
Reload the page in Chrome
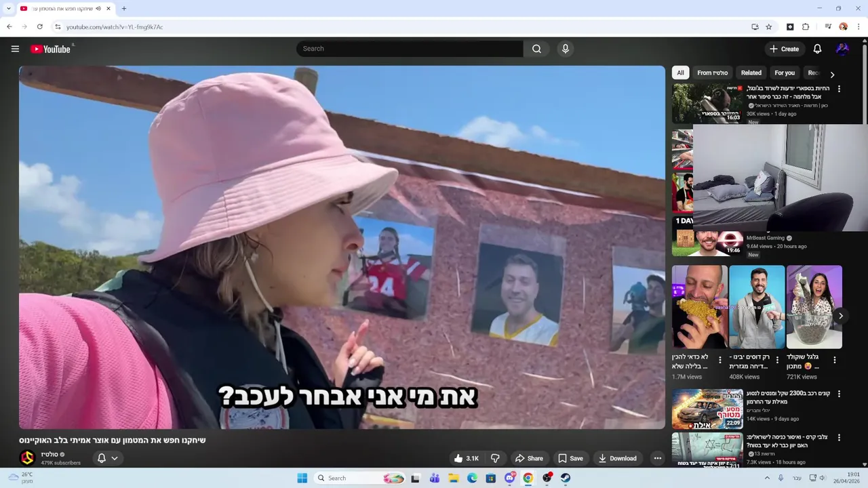click(x=40, y=27)
